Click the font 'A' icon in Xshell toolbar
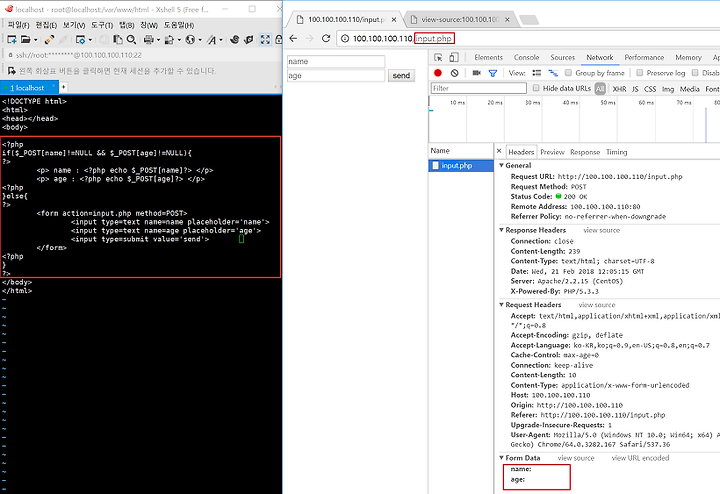This screenshot has height=494, width=720. point(211,40)
